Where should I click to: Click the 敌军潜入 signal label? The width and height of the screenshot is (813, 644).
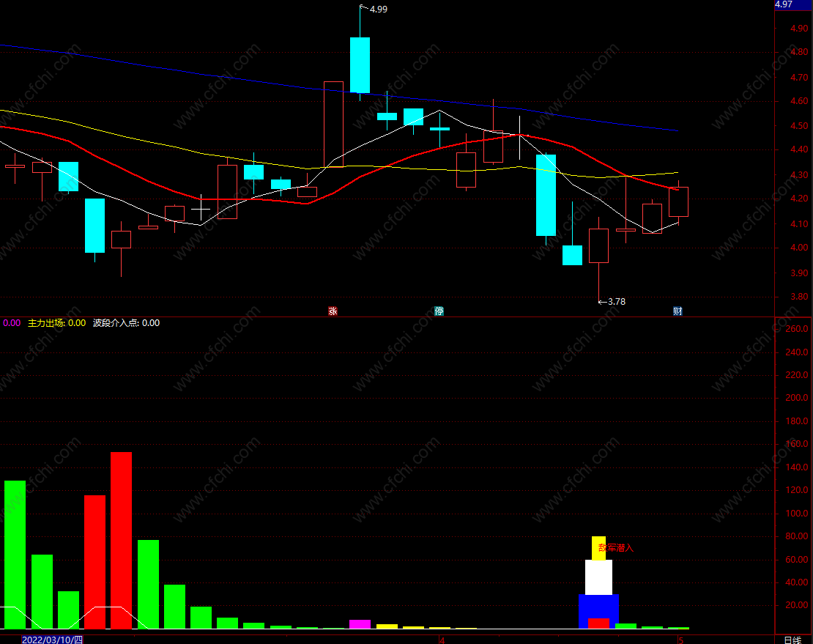616,547
